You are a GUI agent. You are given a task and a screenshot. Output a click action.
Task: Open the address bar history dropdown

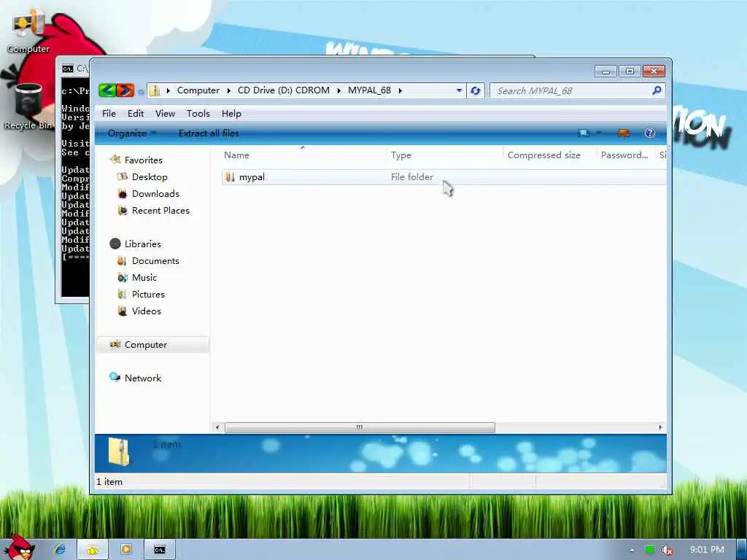click(459, 90)
